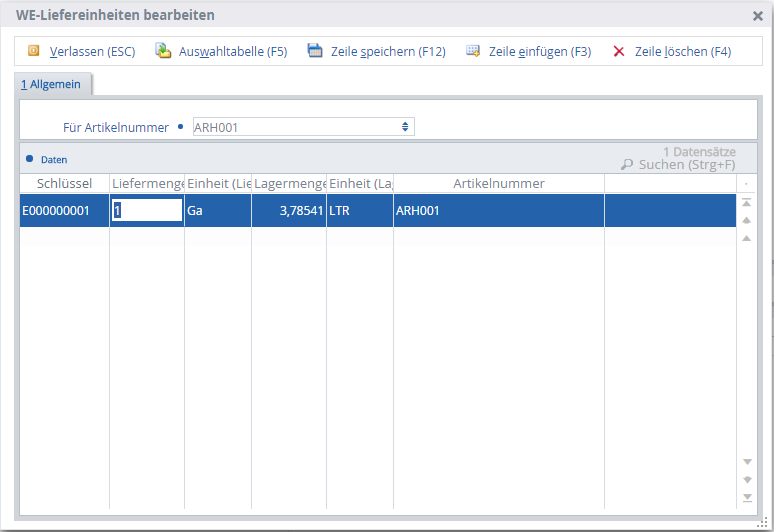Sort by the Artikelnummer column header
Image resolution: width=774 pixels, height=532 pixels.
tap(498, 184)
